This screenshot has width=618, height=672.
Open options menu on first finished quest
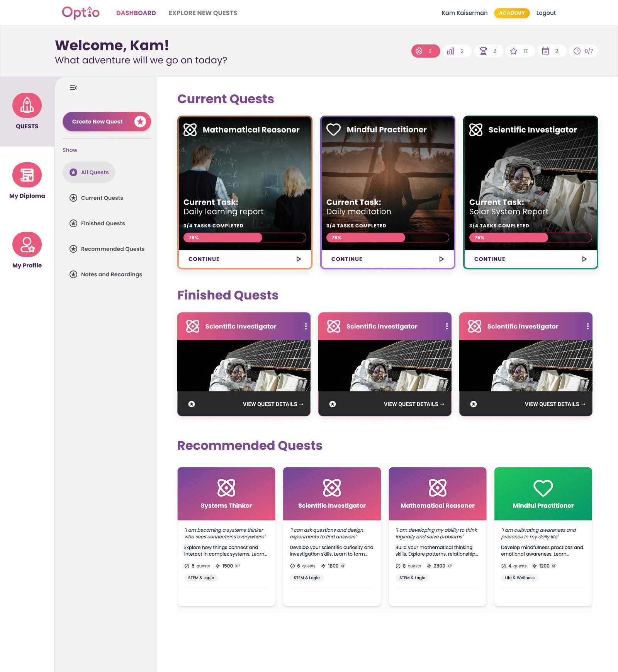click(306, 327)
